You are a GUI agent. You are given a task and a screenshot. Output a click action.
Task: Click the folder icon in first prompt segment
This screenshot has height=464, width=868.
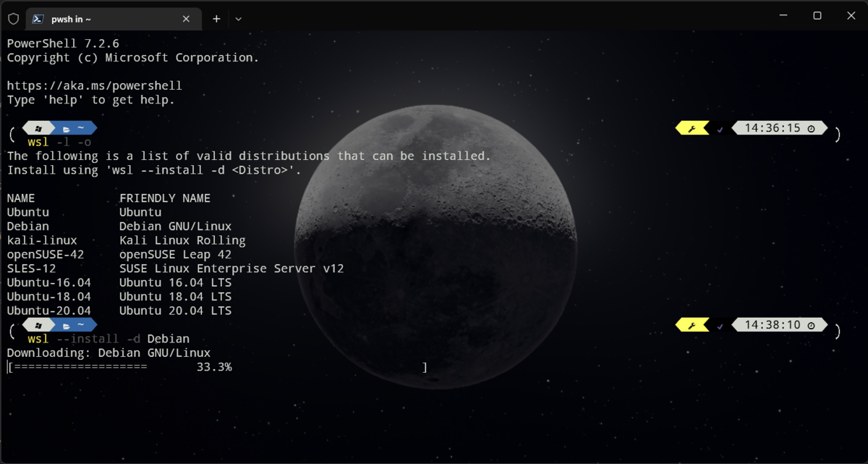[x=66, y=129]
